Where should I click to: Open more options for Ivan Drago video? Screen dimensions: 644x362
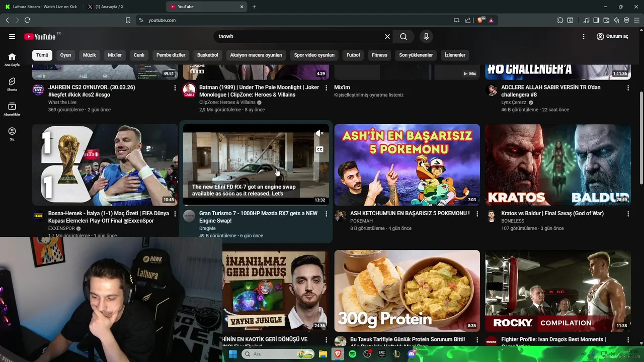tap(628, 340)
